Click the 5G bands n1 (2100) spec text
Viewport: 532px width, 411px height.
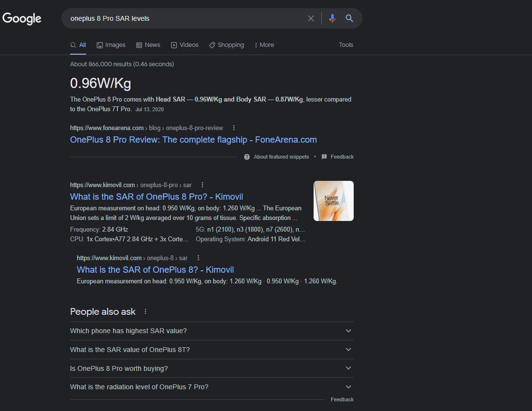(x=250, y=229)
